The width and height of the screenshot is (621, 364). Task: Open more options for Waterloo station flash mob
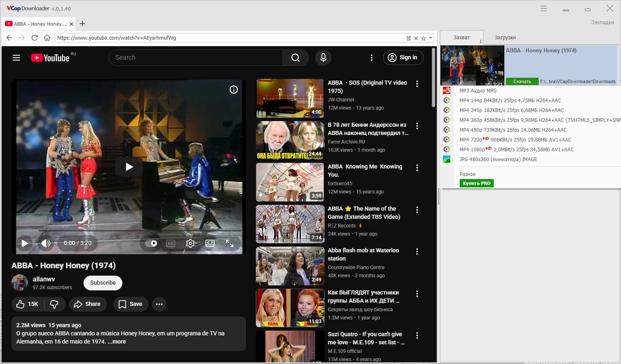click(417, 252)
